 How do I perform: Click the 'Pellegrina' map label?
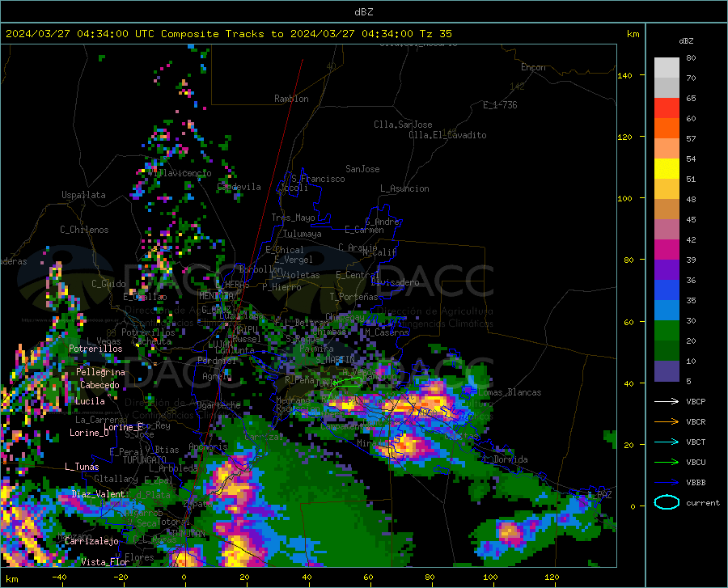point(101,372)
